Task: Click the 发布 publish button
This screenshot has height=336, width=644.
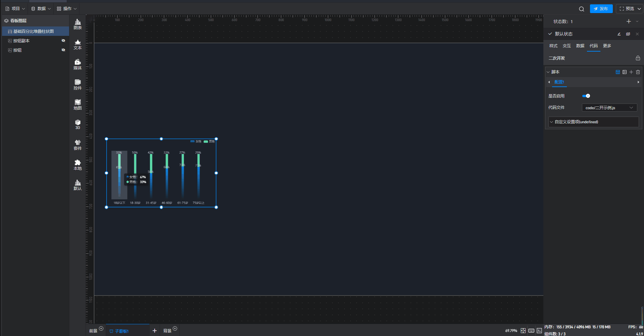Action: (601, 9)
